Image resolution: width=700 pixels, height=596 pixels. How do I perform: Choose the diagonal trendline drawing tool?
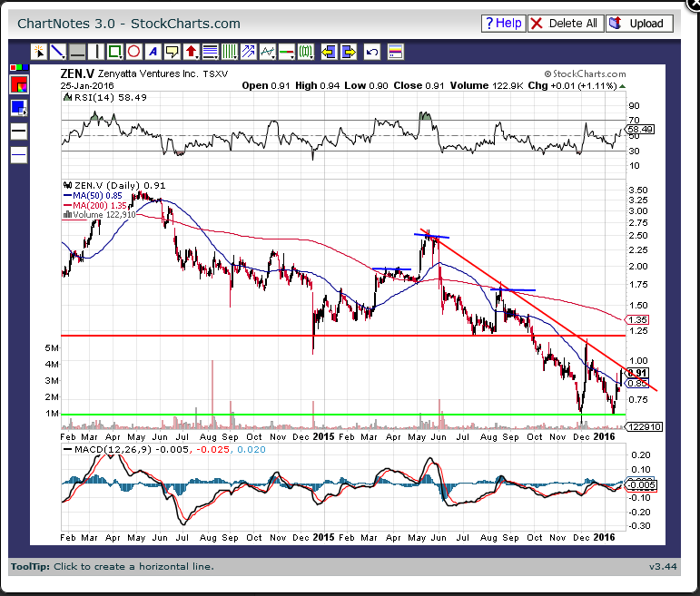(57, 52)
